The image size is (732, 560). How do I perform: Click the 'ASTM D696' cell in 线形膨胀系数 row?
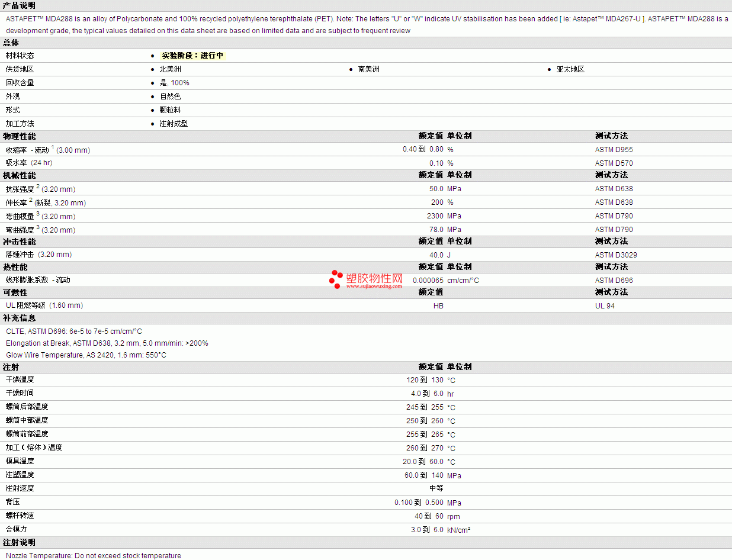(x=614, y=281)
